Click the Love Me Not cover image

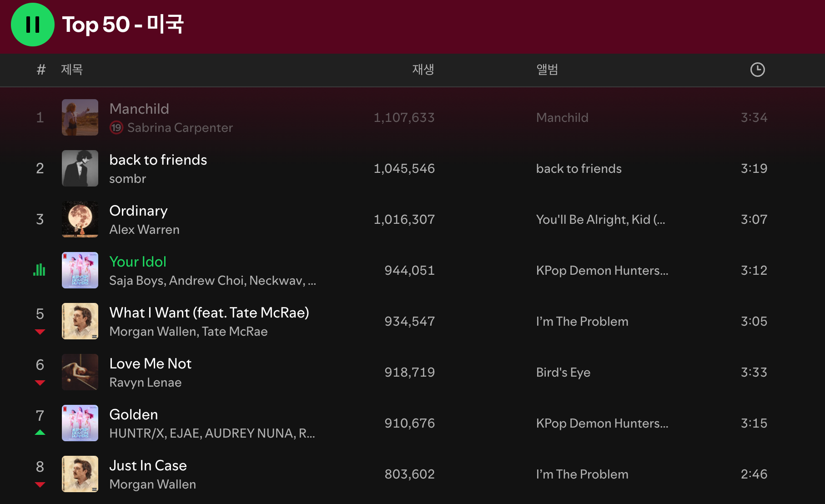[80, 372]
